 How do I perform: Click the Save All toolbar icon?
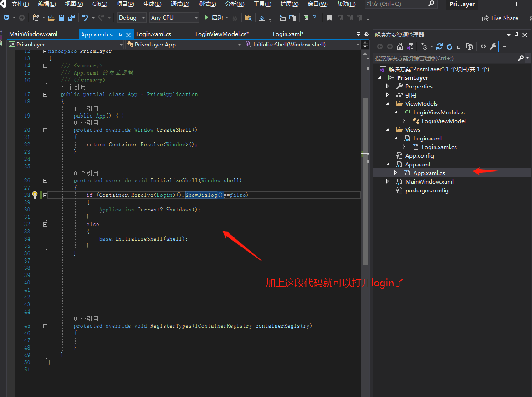72,18
